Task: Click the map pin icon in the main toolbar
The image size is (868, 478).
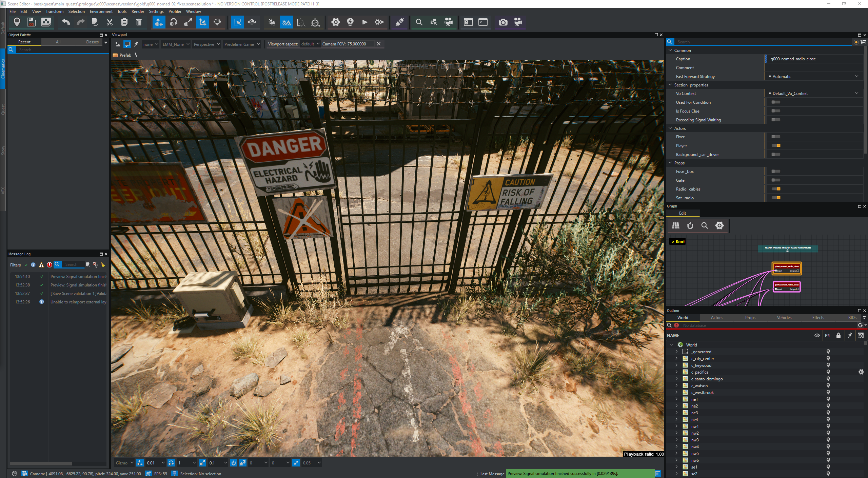Action: 17,22
